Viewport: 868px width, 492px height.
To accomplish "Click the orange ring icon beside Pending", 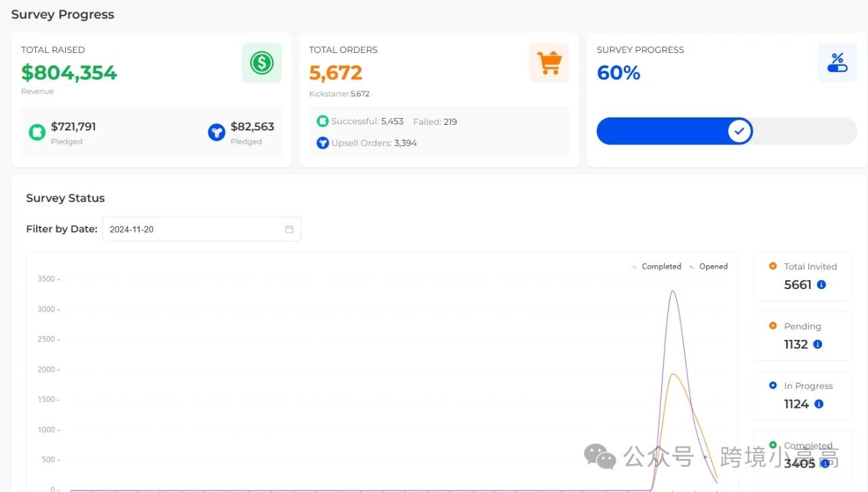I will (x=772, y=326).
